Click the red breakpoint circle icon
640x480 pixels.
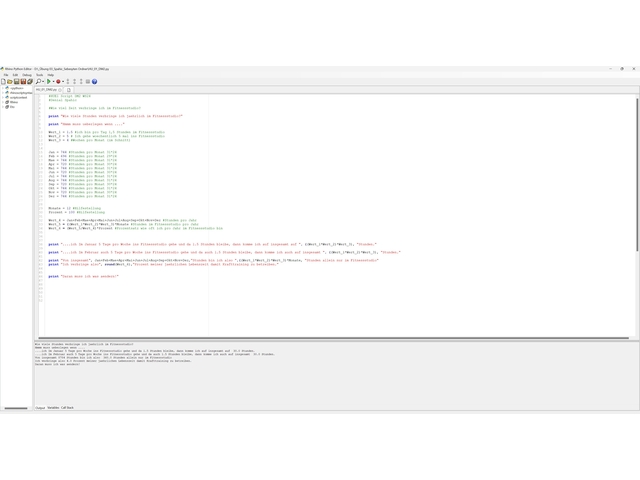click(x=58, y=82)
